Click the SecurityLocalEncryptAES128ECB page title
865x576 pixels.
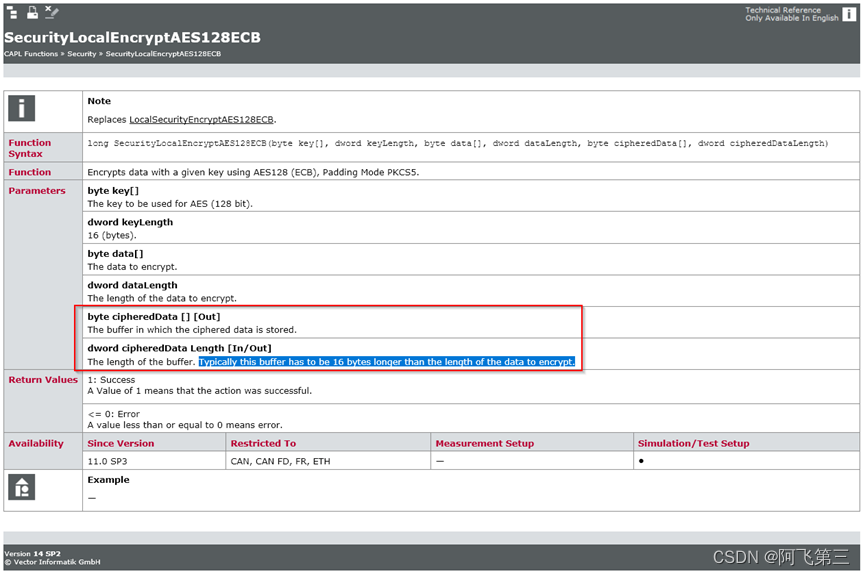click(x=132, y=37)
